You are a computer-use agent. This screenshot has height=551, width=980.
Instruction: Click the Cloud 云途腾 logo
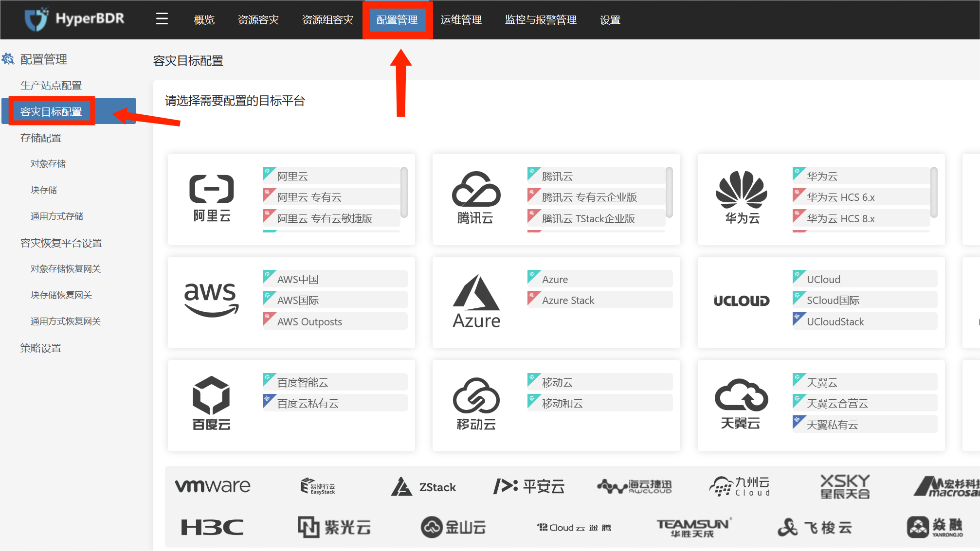click(x=574, y=528)
